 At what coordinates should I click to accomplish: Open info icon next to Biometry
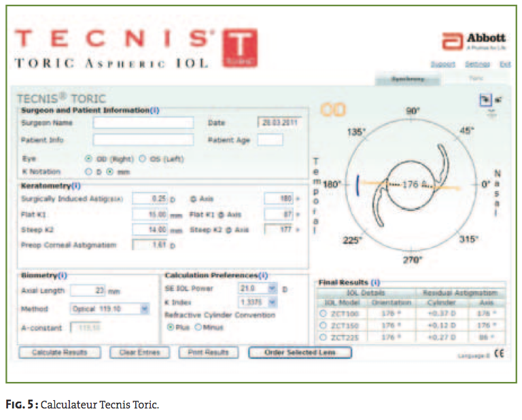point(63,275)
